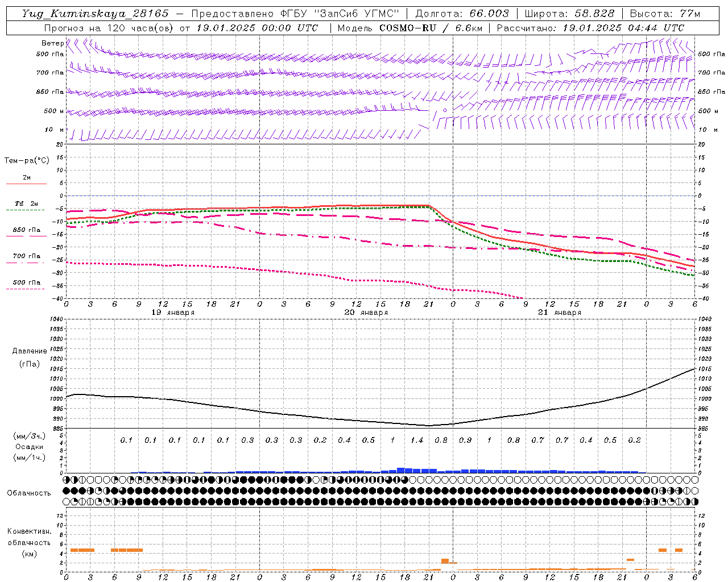Click the 850 гПа entry in the temperature legend

point(27,230)
